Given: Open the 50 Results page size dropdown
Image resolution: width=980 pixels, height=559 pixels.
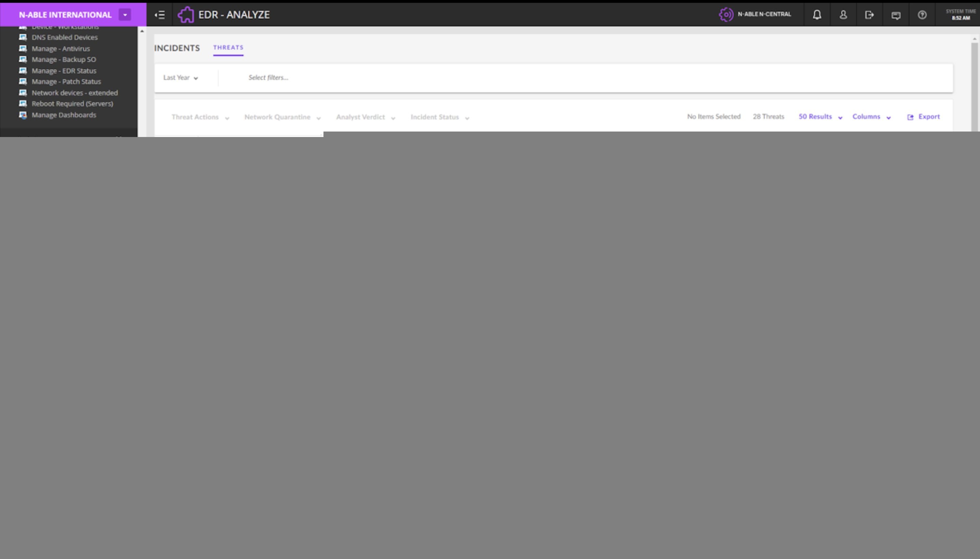Looking at the screenshot, I should [x=820, y=117].
